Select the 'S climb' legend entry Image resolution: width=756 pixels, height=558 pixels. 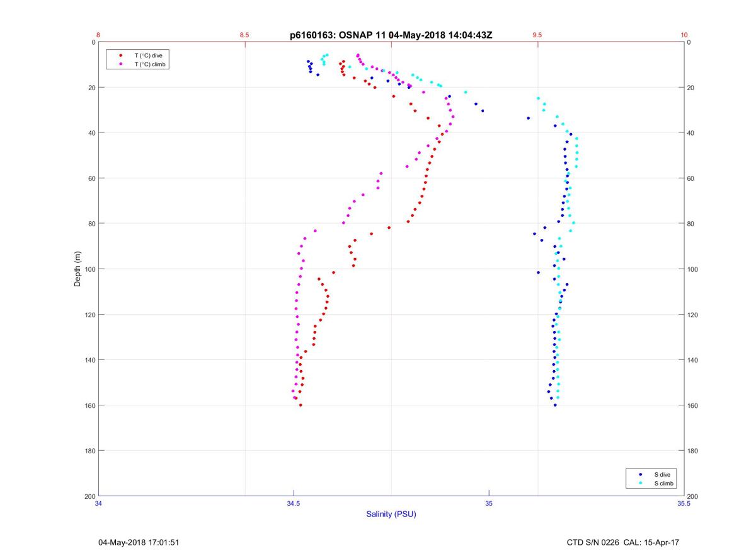663,483
